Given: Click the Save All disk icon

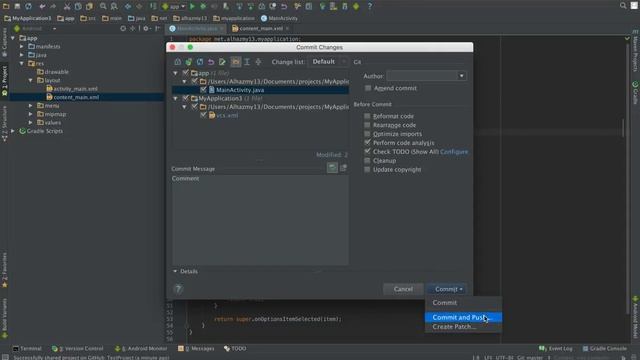Looking at the screenshot, I should 17,6.
